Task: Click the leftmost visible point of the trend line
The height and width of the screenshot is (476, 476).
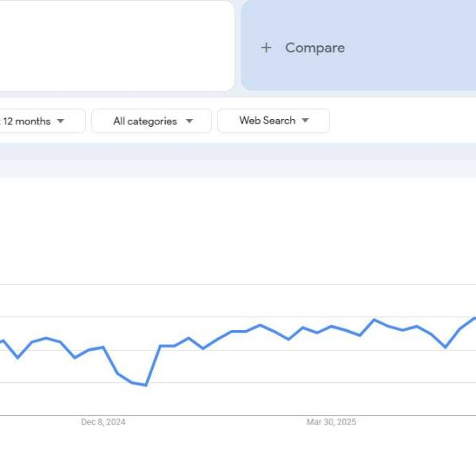Action: coord(2,341)
